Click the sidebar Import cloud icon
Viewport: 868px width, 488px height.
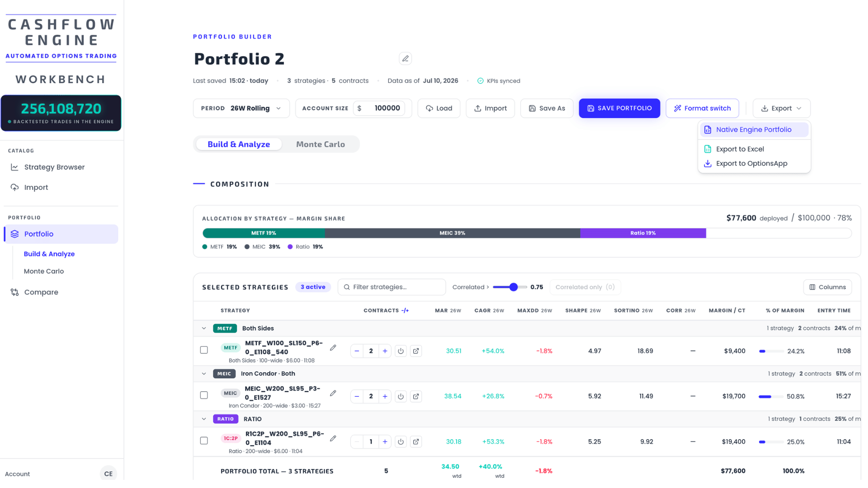[14, 187]
